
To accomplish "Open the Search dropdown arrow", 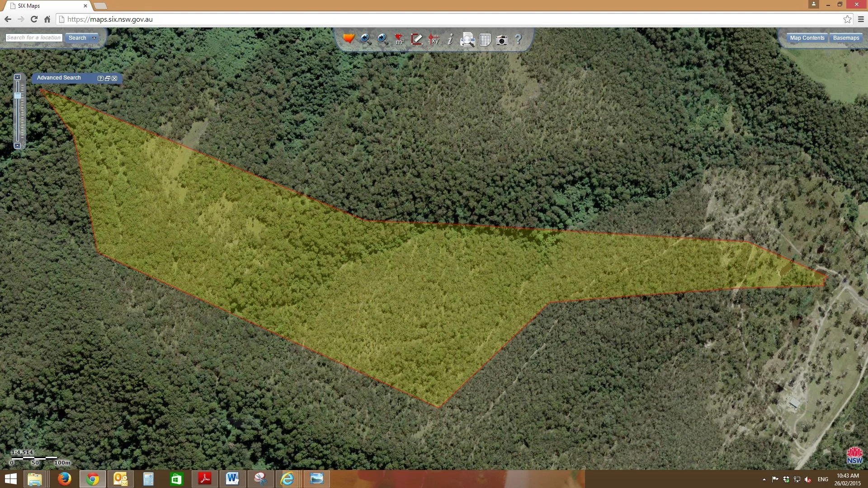I will point(94,38).
